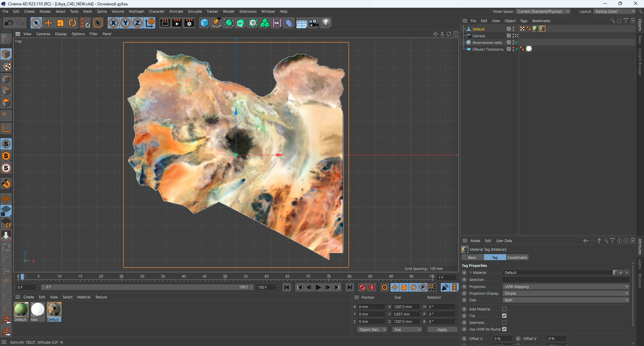Open the MoGraph menu
This screenshot has height=346, width=644.
coord(136,11)
